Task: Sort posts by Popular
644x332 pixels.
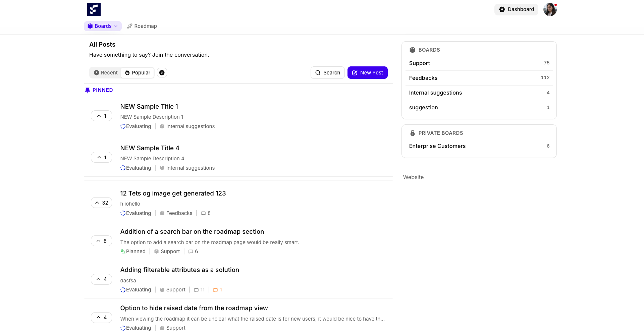Action: click(138, 73)
